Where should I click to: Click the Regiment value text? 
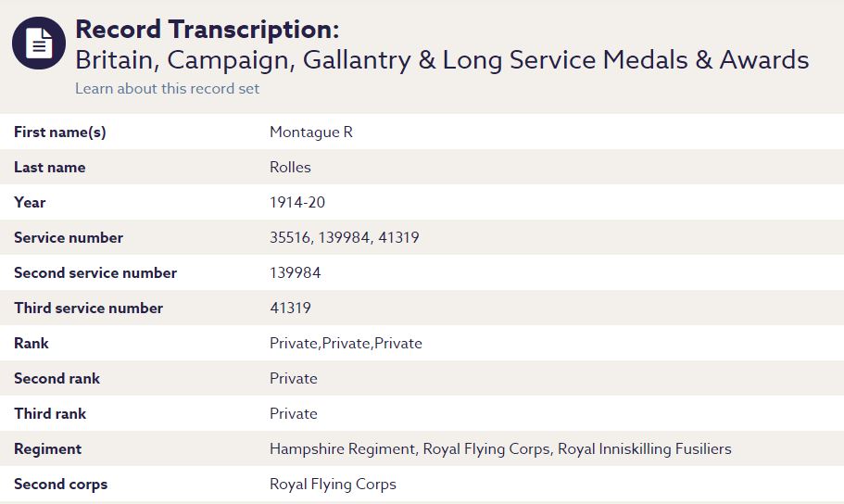[500, 449]
